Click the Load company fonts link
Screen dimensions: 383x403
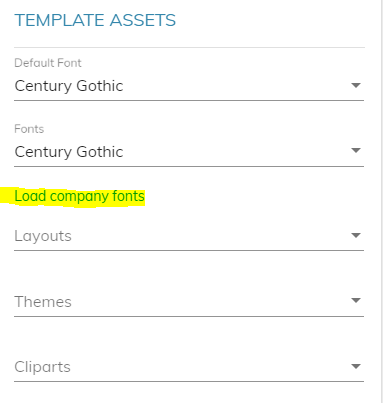80,196
